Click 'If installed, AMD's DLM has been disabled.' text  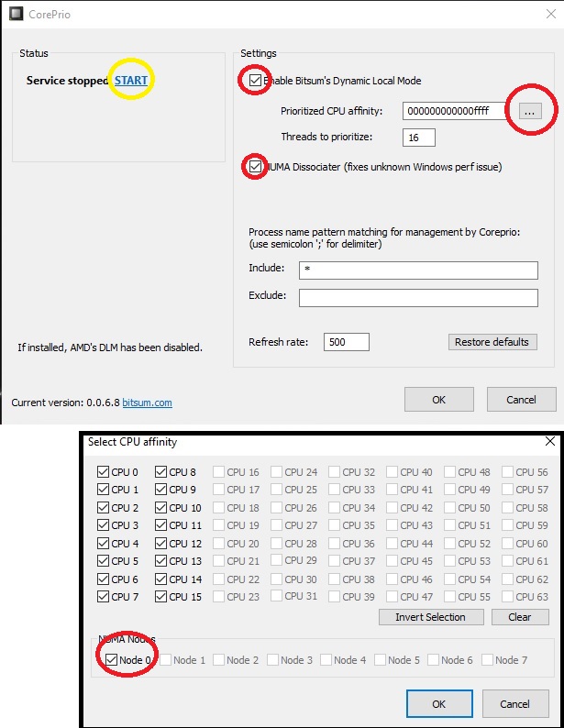[x=110, y=347]
